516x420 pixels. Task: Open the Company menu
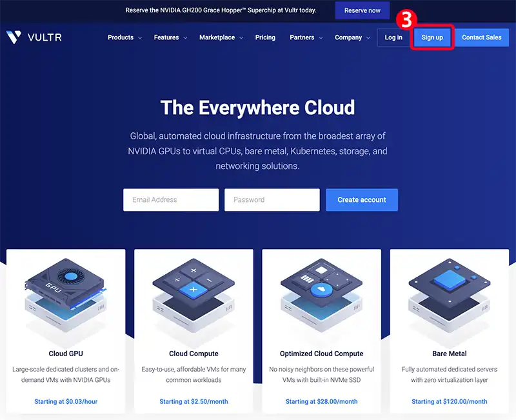pos(348,37)
